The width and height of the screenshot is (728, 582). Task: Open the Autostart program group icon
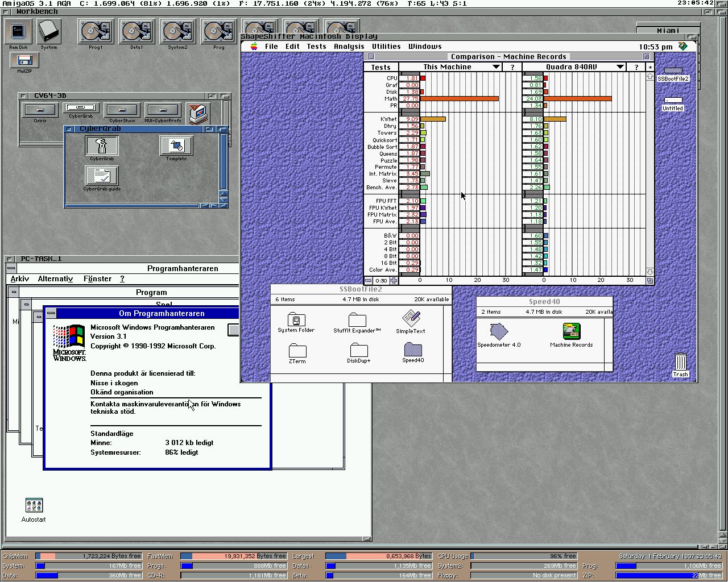click(x=34, y=505)
